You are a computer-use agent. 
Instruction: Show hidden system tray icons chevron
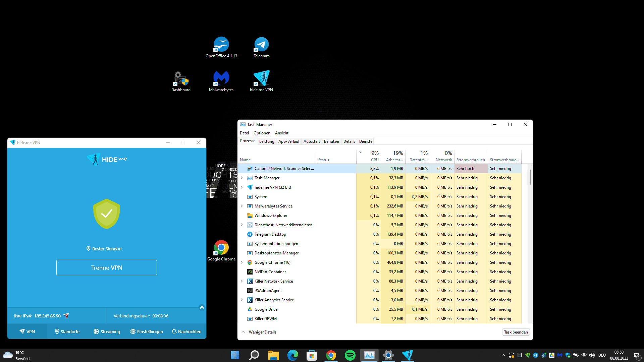pos(503,355)
